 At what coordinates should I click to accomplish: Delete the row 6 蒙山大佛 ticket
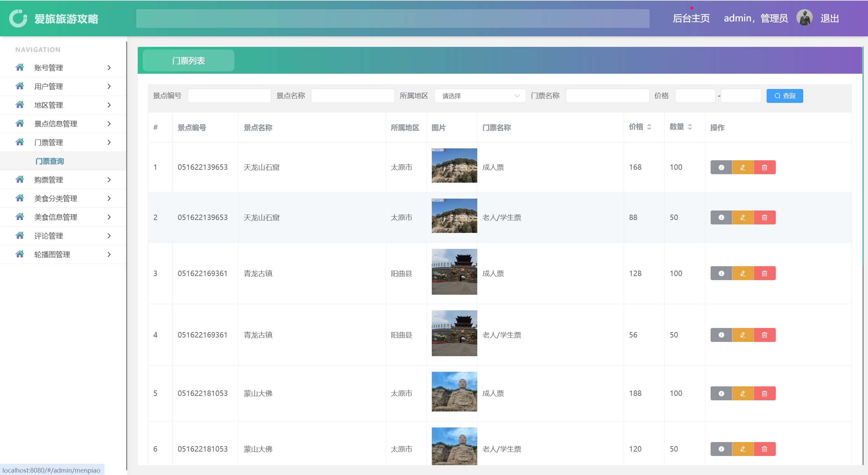pos(765,449)
